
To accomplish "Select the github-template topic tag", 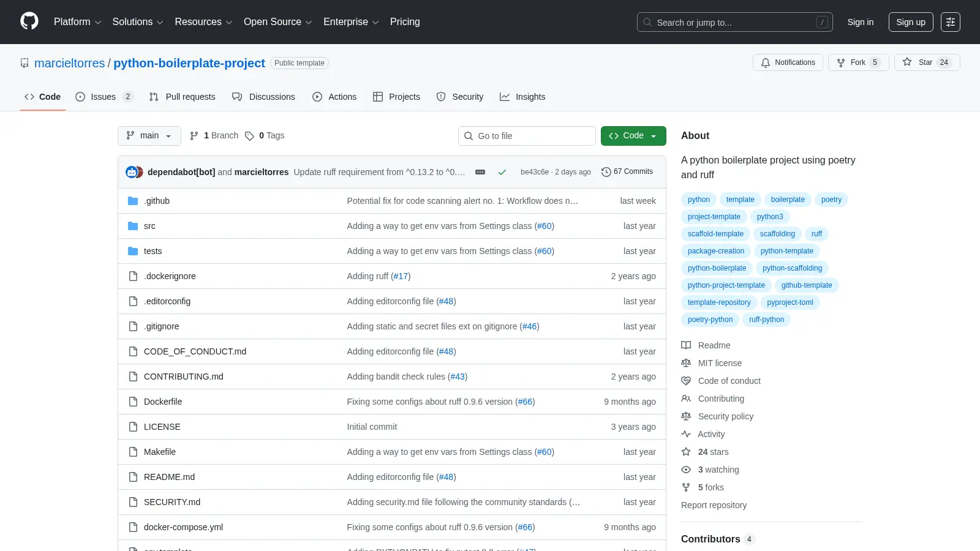I will (807, 285).
